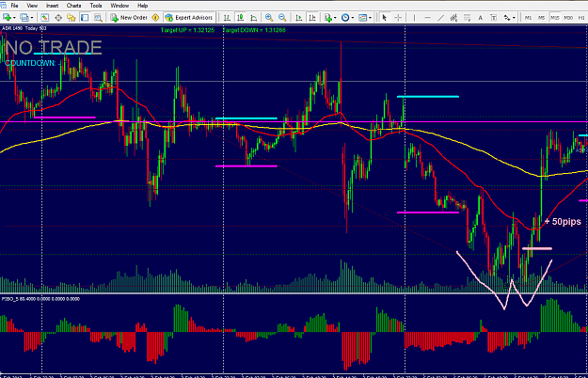Select the equidistant channel tool
588x378 pixels.
tap(453, 18)
